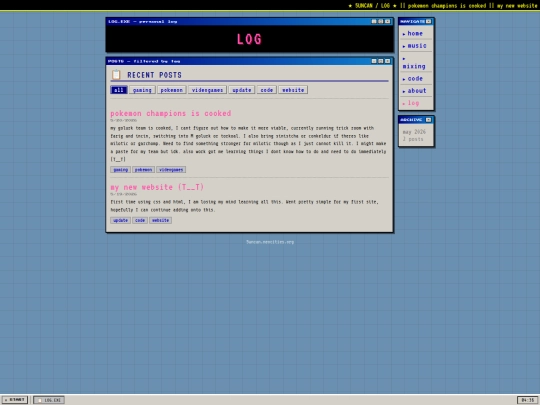The image size is (540, 405).
Task: Click the LOG.EXE taskbar item
Action: (x=49, y=400)
